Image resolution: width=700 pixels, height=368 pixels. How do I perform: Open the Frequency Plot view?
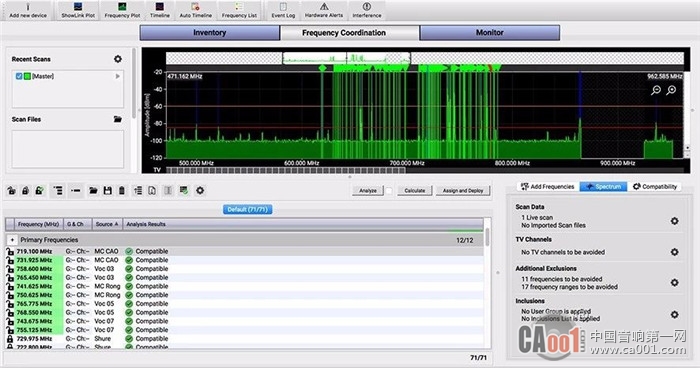coord(122,10)
